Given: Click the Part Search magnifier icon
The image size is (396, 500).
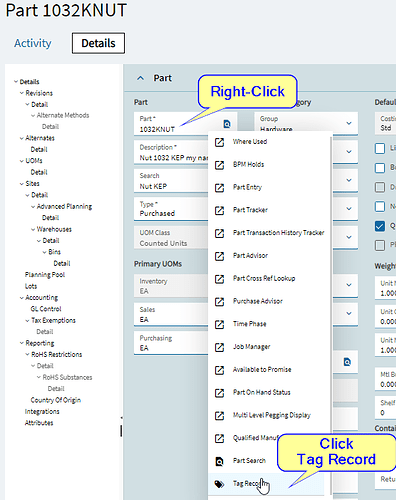Looking at the screenshot, I should coord(219,461).
